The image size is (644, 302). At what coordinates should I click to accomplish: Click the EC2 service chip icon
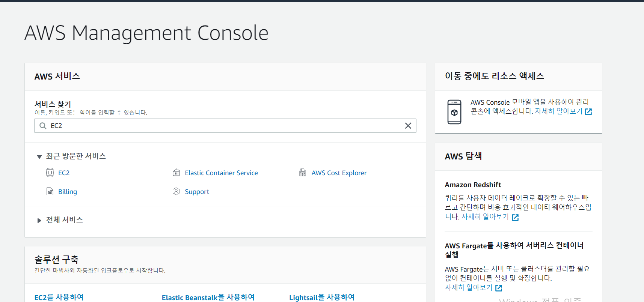point(50,173)
